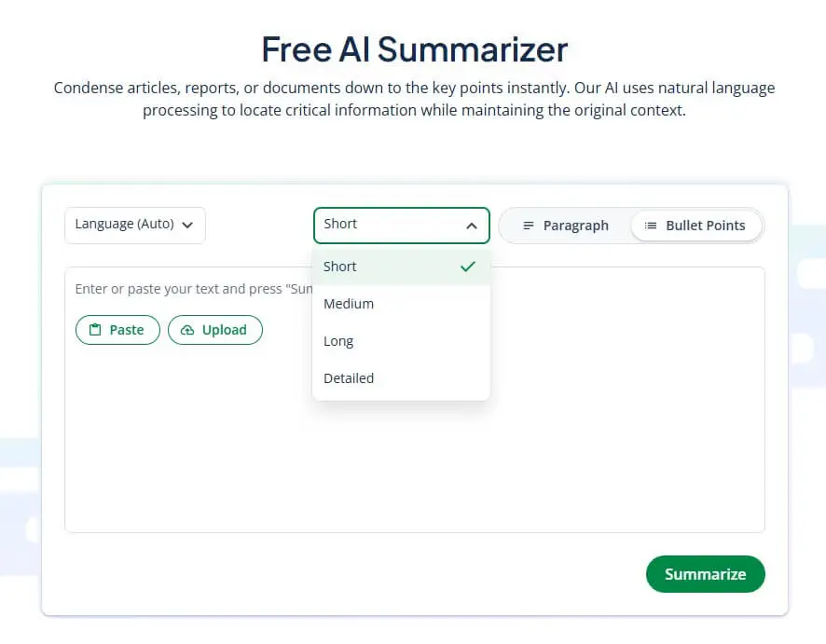The image size is (826, 644).
Task: Click the green checkmark beside Short
Action: coord(468,267)
